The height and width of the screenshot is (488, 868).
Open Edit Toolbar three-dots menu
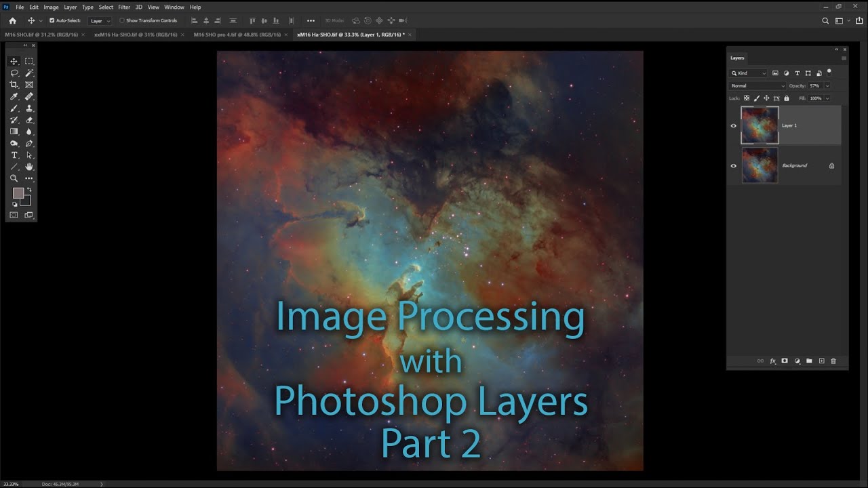pyautogui.click(x=29, y=178)
